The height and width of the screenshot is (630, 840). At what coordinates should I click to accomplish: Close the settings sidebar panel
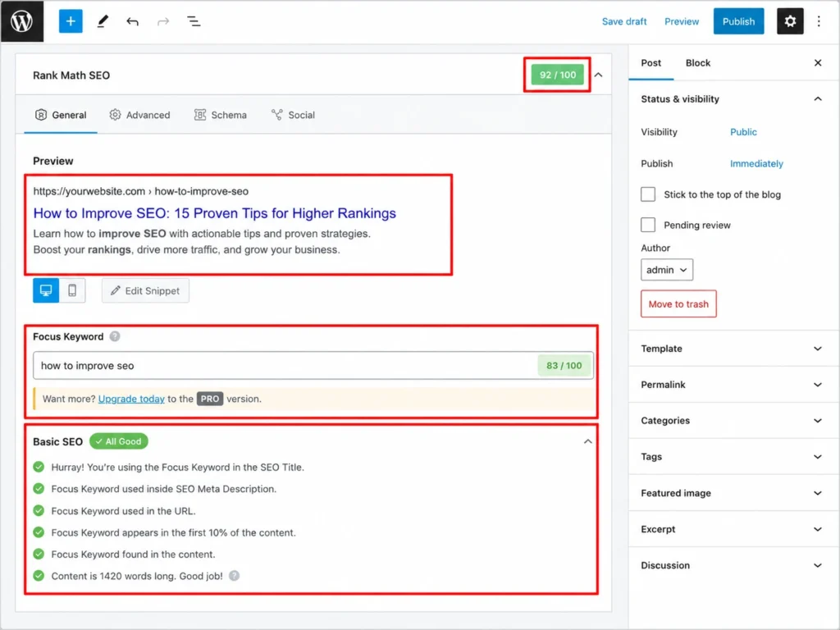[x=818, y=63]
